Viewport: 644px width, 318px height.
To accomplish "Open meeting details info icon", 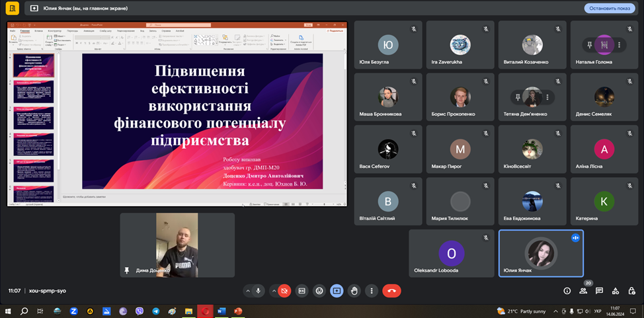I will tap(567, 291).
